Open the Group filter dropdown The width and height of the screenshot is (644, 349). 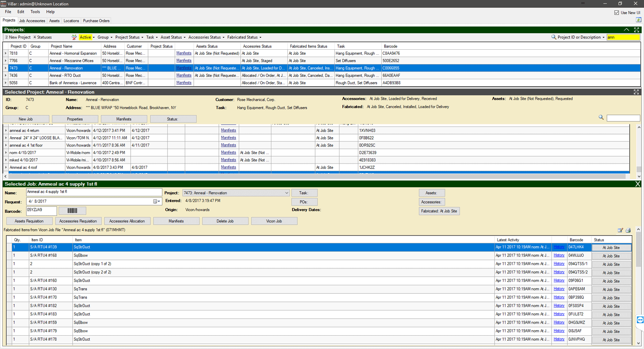[x=104, y=37]
